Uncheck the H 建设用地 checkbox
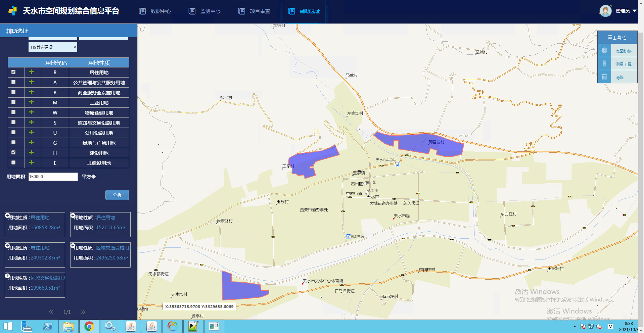 (x=13, y=152)
